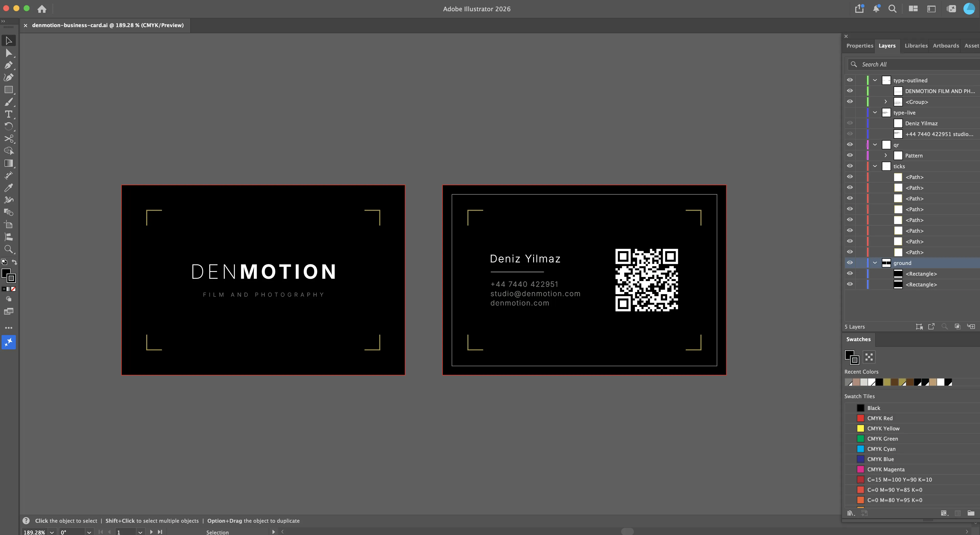
Task: Select the Artboard tool
Action: (8, 225)
